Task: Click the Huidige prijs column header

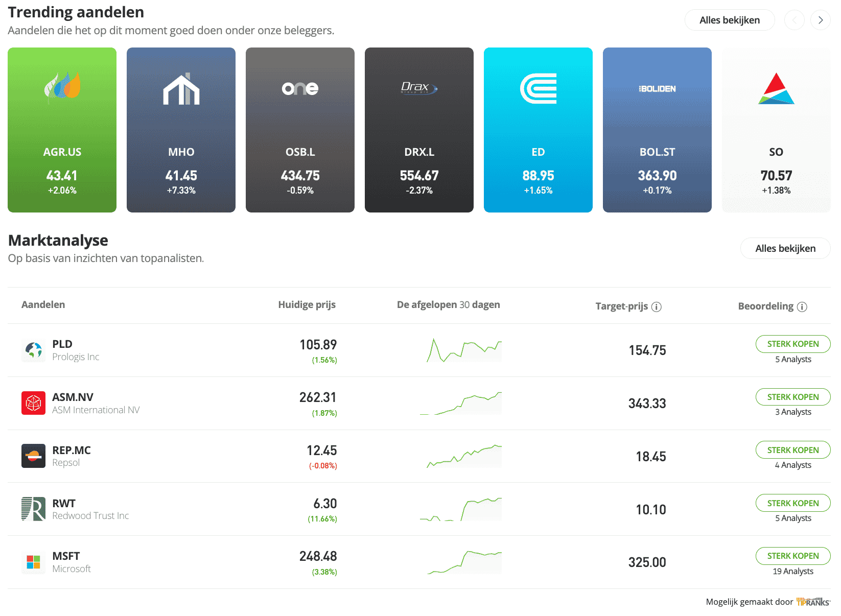Action: [307, 305]
